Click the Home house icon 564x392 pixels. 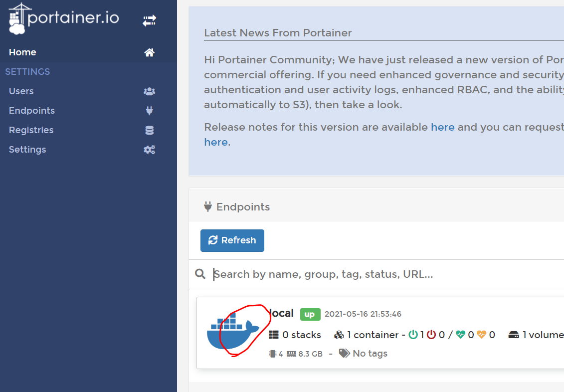149,52
